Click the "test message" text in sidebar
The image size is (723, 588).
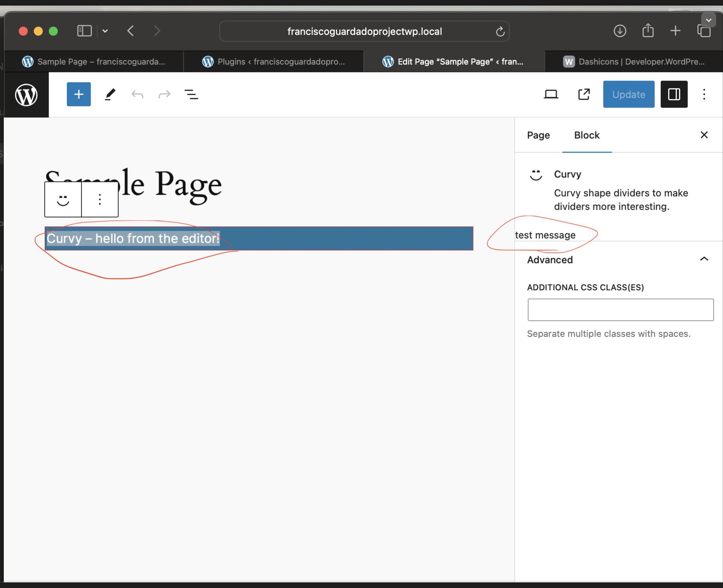[x=545, y=235]
